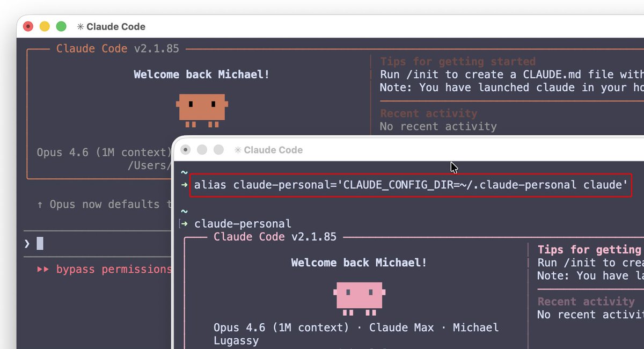Click the back window title bar 'Claude Code'

tap(116, 27)
